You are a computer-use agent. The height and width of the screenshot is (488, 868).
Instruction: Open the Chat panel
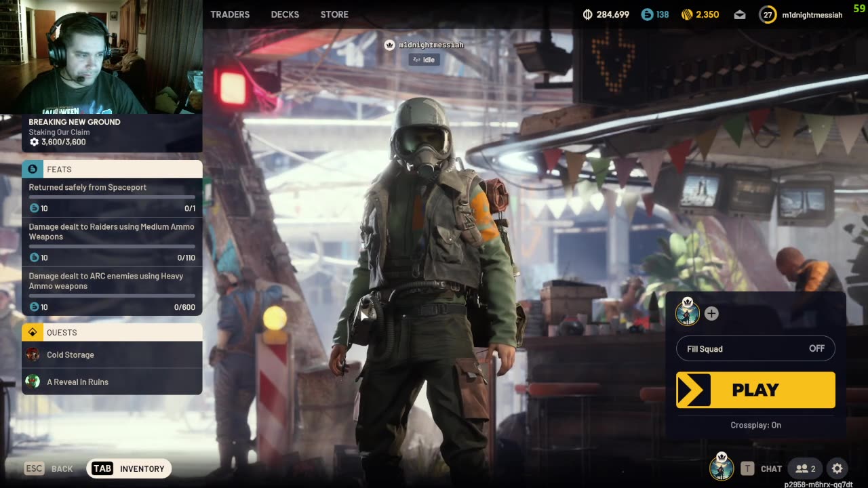coord(771,468)
